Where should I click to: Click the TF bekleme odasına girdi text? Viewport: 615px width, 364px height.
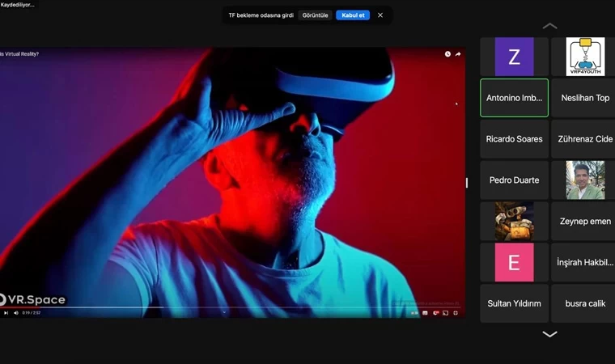(261, 15)
